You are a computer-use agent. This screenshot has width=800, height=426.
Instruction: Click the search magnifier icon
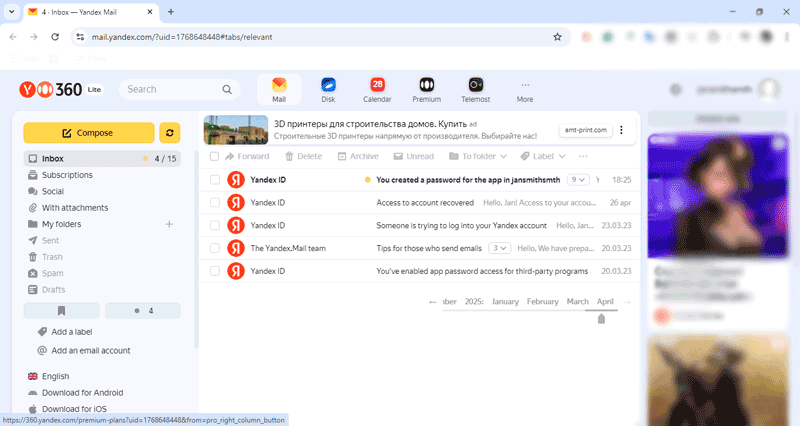[227, 89]
